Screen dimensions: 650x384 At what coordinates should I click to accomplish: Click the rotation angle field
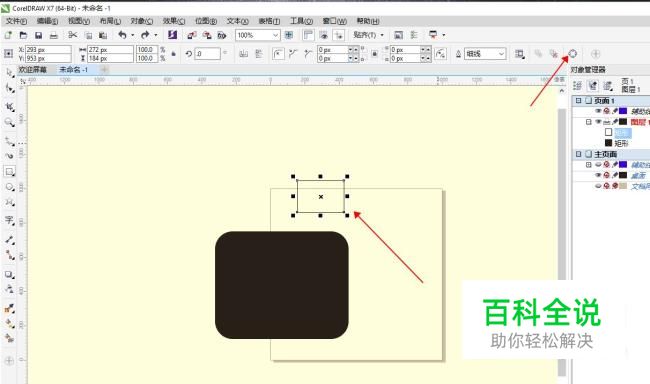coord(207,54)
